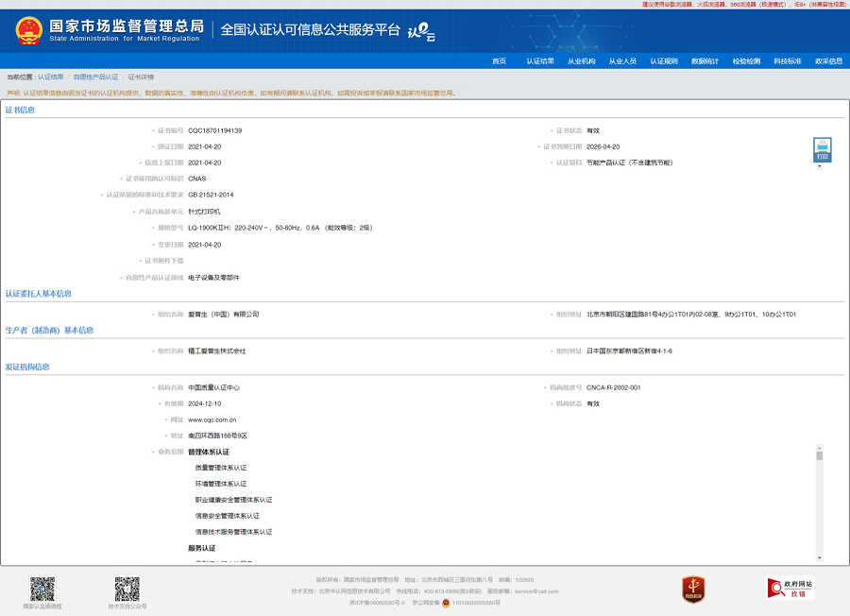Go to 从业机构 in the navigation bar

click(581, 60)
